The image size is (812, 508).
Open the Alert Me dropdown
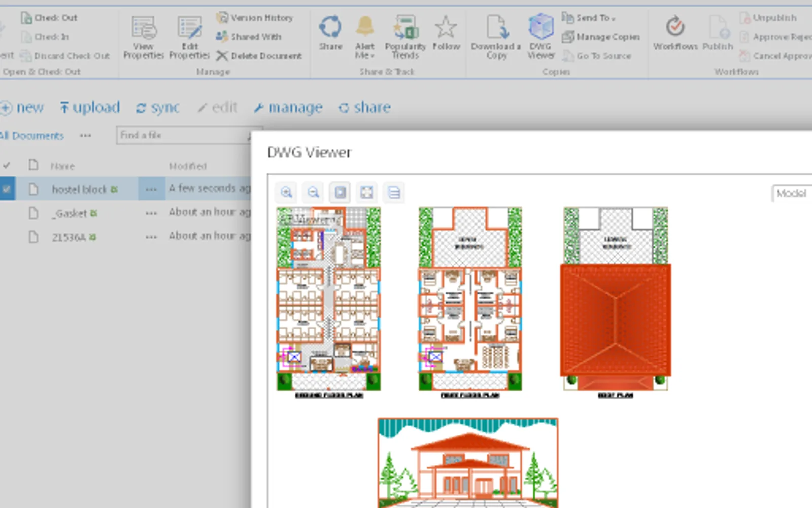(365, 37)
